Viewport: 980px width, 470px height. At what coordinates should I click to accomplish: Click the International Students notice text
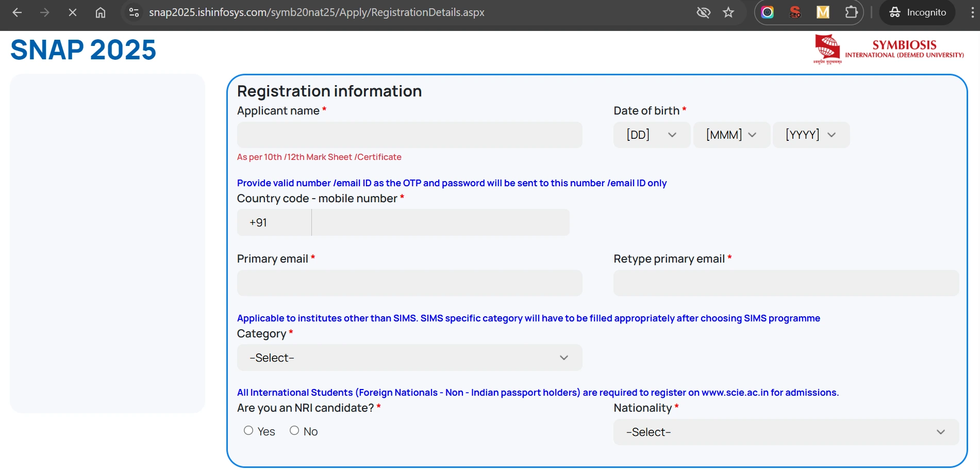538,393
